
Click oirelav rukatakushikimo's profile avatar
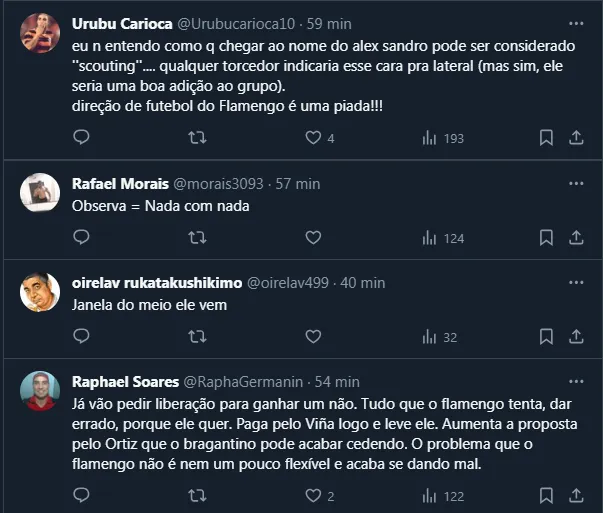[40, 291]
